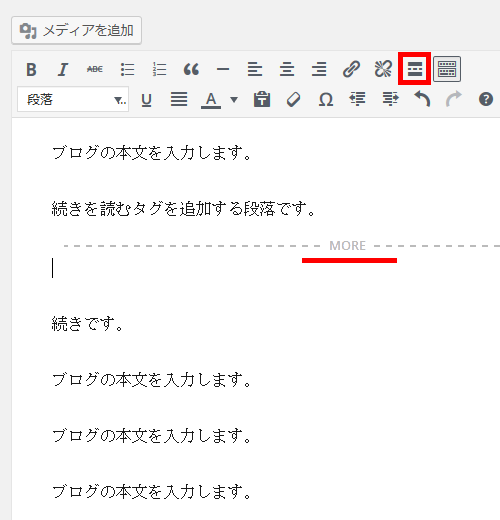The height and width of the screenshot is (520, 500).
Task: Increase paragraph indent
Action: pos(390,99)
